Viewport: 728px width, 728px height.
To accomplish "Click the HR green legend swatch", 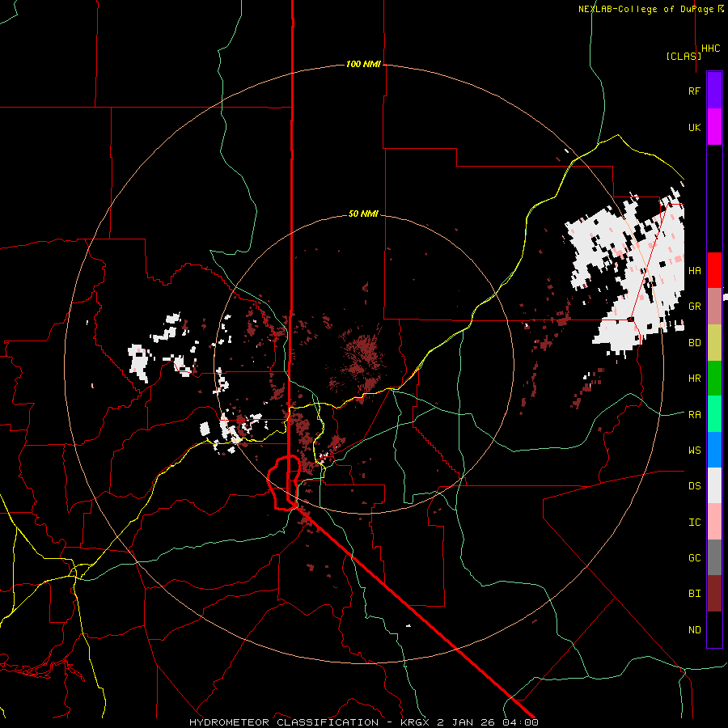I will click(714, 379).
